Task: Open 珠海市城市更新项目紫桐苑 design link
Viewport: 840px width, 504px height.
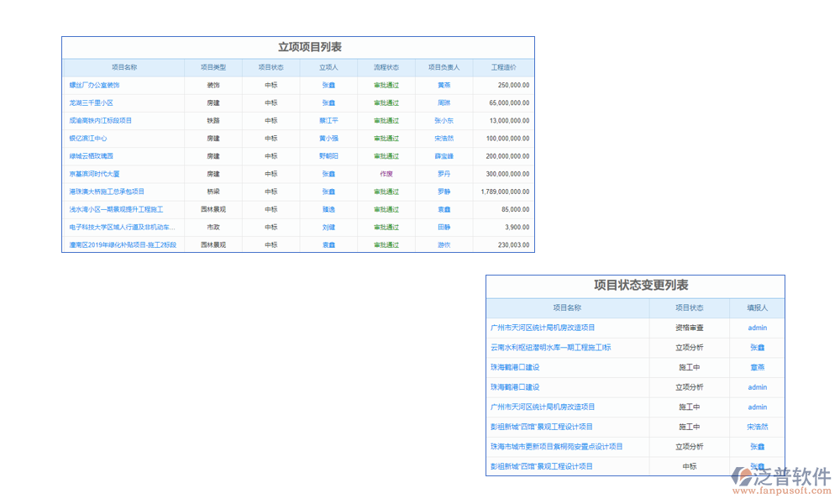Action: click(x=556, y=447)
